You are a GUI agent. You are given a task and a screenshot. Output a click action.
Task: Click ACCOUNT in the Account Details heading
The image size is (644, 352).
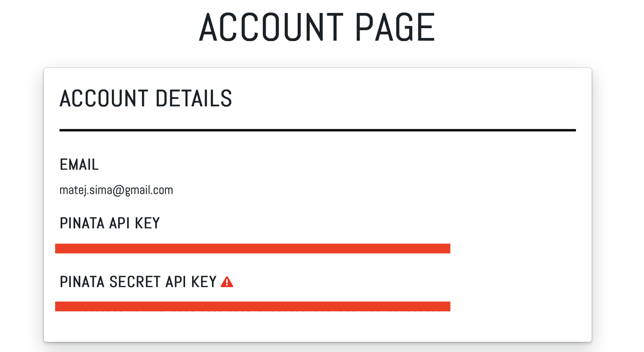click(104, 99)
